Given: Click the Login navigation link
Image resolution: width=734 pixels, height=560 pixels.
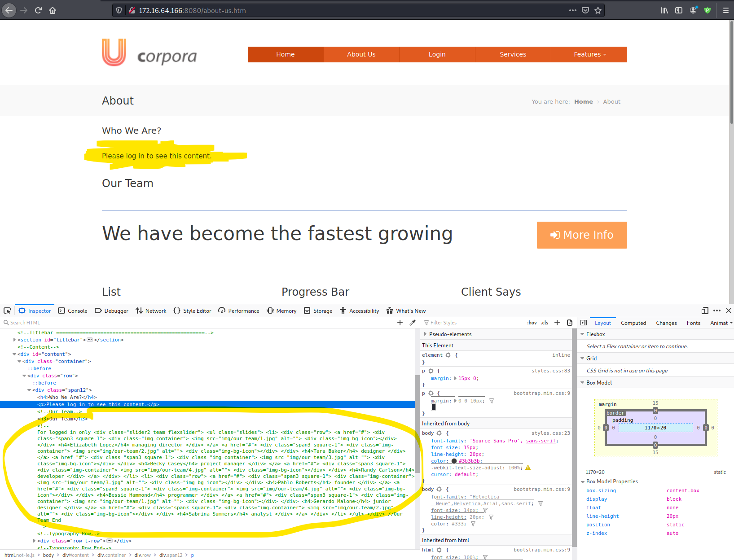Looking at the screenshot, I should pos(437,54).
